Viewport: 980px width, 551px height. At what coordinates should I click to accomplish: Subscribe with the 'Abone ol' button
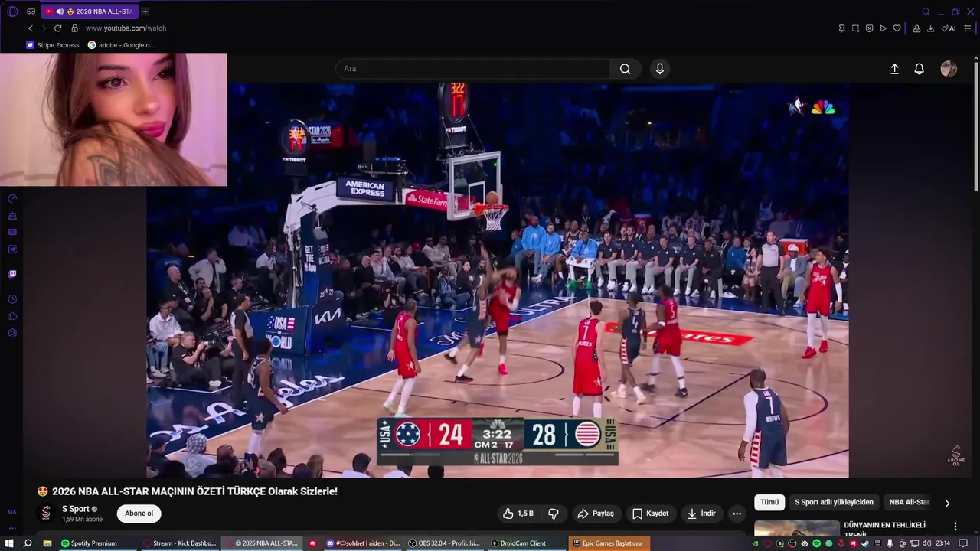(139, 514)
